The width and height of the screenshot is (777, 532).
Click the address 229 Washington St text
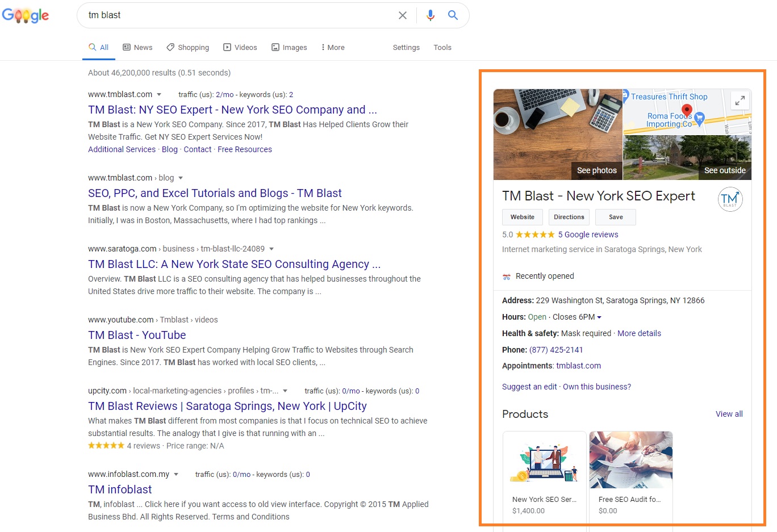coord(620,300)
